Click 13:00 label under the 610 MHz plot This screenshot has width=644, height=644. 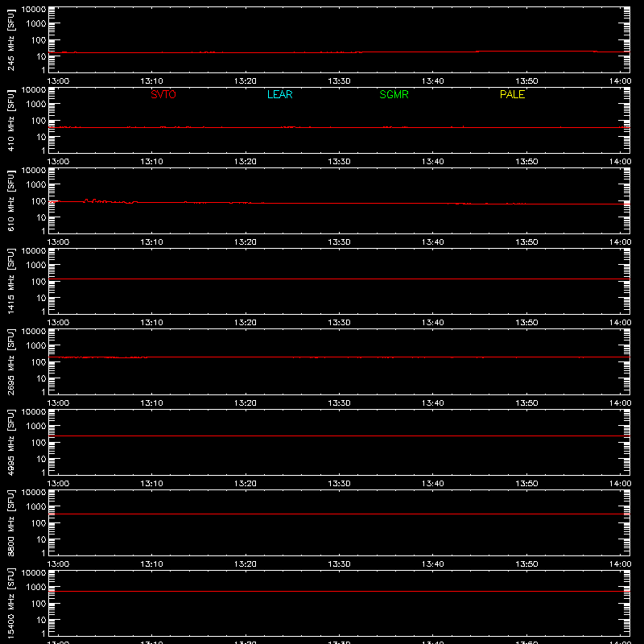(x=58, y=242)
